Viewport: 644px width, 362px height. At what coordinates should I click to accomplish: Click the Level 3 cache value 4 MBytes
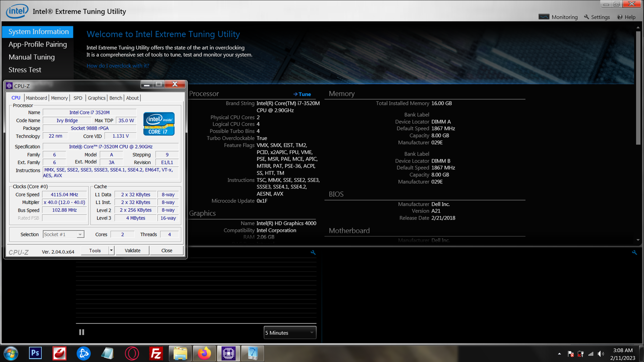pyautogui.click(x=136, y=218)
